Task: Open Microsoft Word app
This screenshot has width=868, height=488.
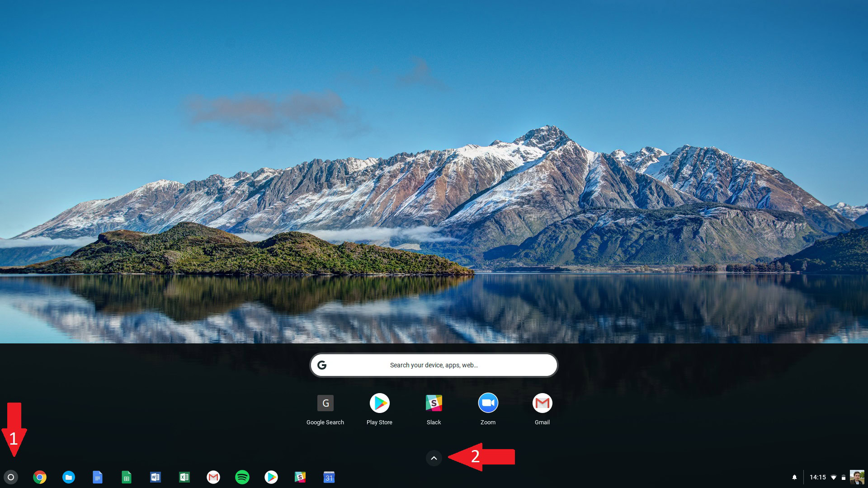Action: 156,477
